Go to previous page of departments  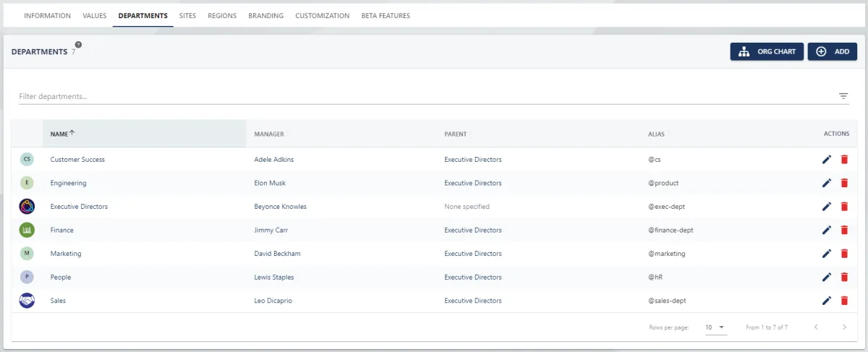pos(816,327)
